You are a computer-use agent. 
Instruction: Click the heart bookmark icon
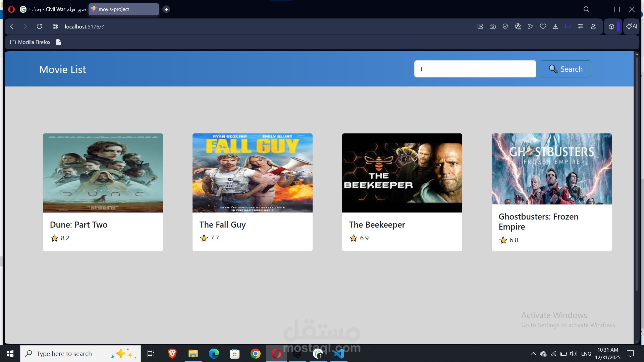[543, 26]
